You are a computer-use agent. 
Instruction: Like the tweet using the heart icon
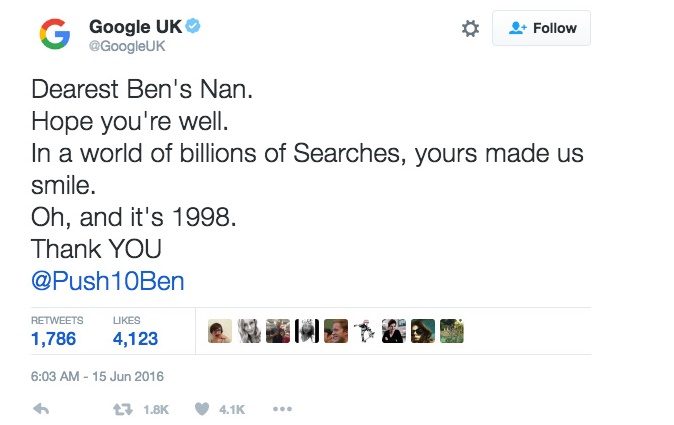[x=202, y=409]
